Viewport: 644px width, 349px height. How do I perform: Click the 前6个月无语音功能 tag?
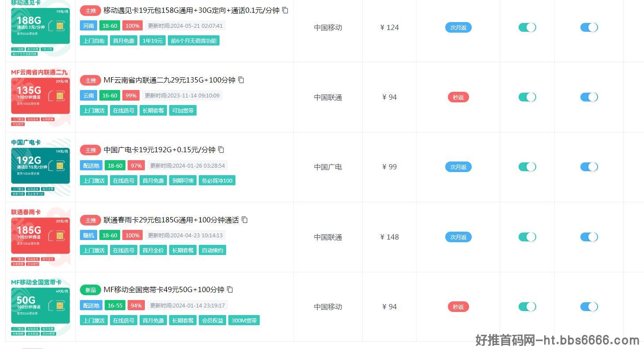[x=193, y=41]
